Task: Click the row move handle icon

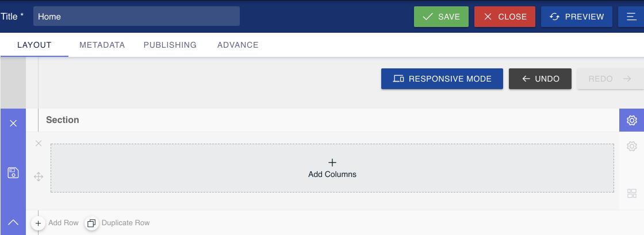Action: (38, 177)
